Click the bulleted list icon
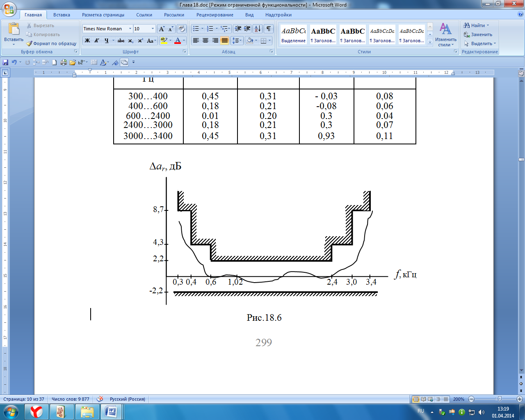 pos(196,29)
